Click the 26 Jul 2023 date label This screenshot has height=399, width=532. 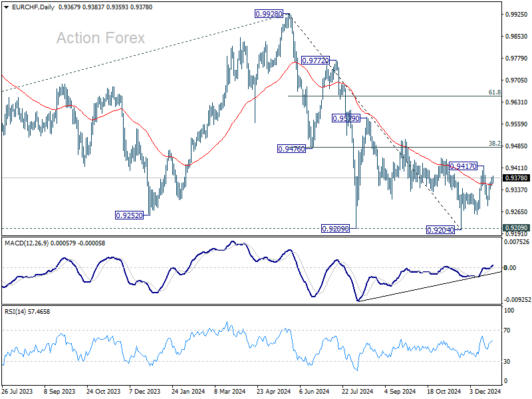coord(17,392)
